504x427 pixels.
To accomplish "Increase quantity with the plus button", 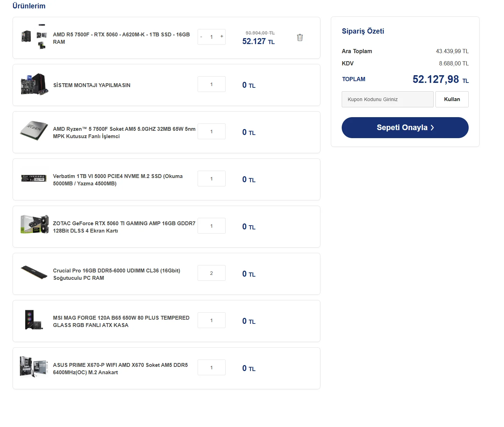I will pyautogui.click(x=221, y=36).
